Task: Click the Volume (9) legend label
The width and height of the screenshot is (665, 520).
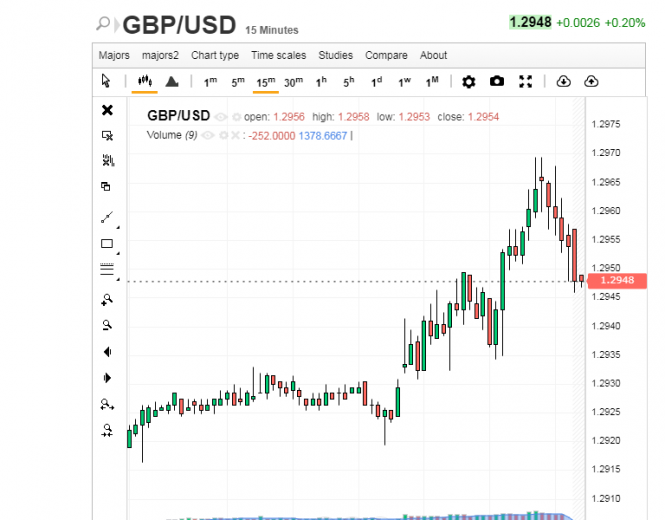Action: pos(172,135)
